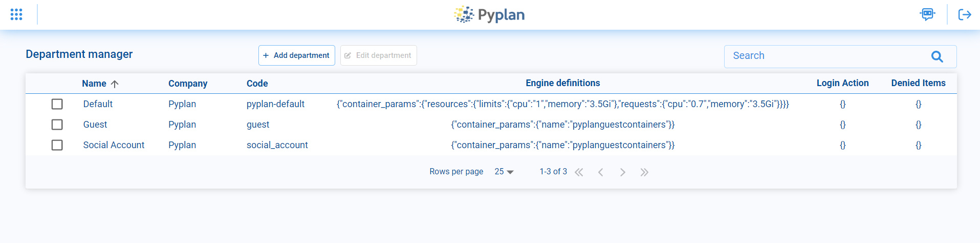This screenshot has height=243, width=980.
Task: Open the apps grid menu icon
Action: (16, 14)
